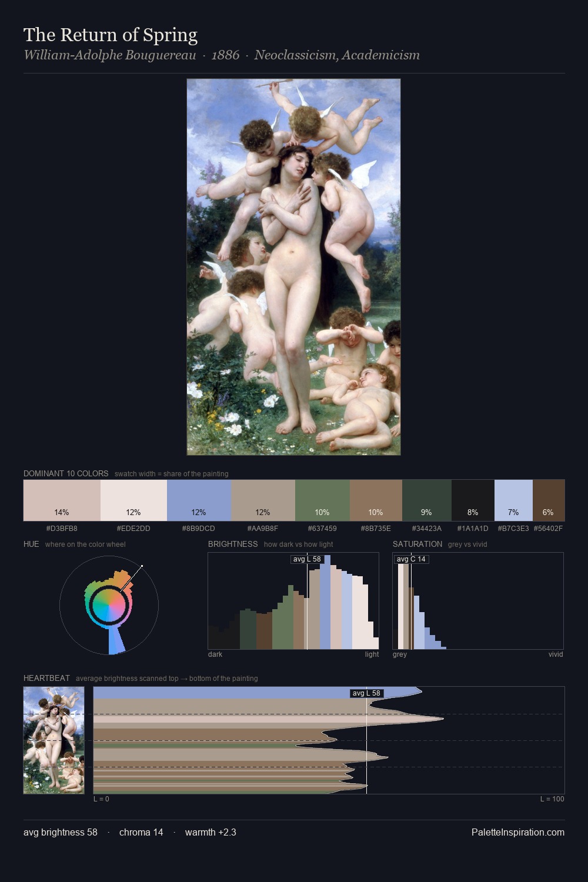Image resolution: width=588 pixels, height=882 pixels.
Task: Click the hex code #8B9DCD text
Action: [199, 529]
